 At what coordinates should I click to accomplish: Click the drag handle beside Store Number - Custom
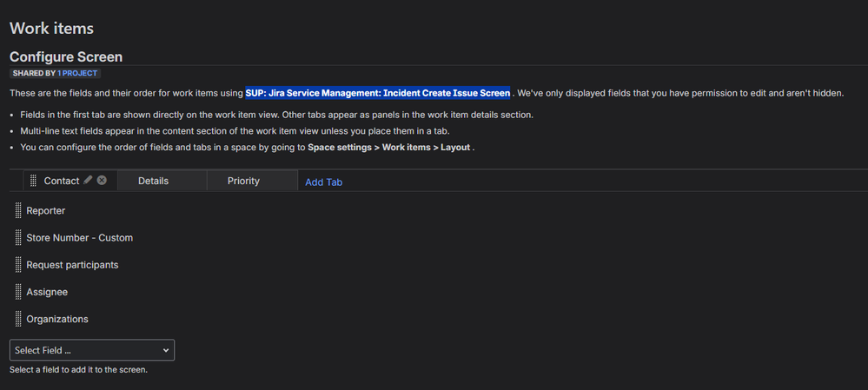18,238
